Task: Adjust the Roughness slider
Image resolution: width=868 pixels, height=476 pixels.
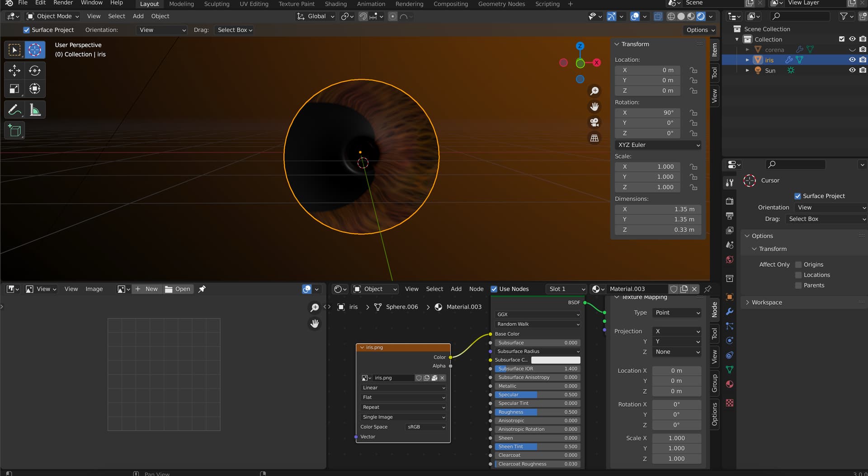Action: (x=538, y=412)
